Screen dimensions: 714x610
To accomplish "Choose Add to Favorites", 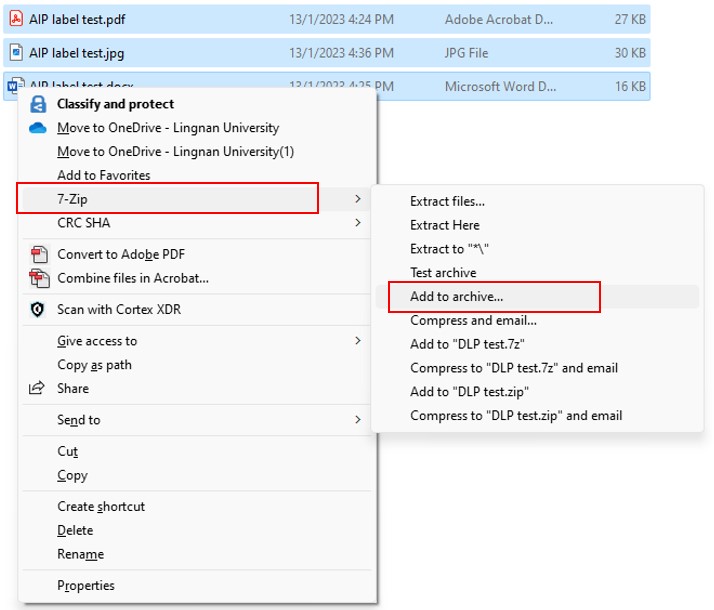I will pos(104,175).
